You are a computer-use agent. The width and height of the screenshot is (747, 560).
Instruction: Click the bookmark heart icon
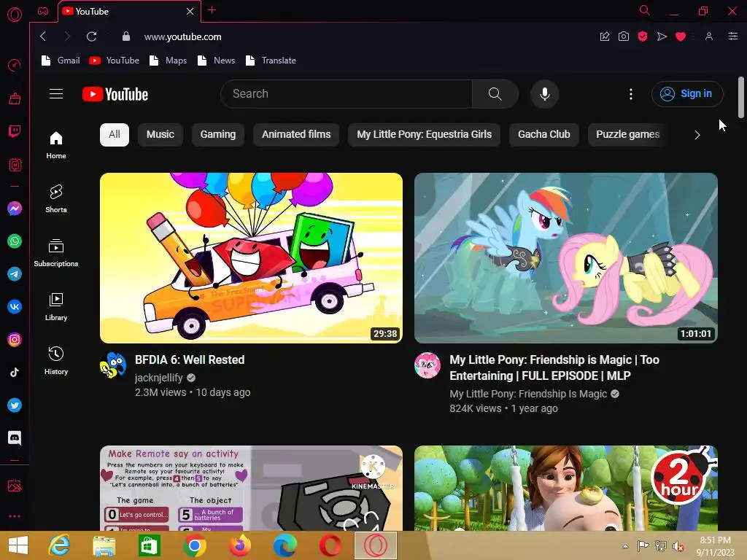[681, 36]
